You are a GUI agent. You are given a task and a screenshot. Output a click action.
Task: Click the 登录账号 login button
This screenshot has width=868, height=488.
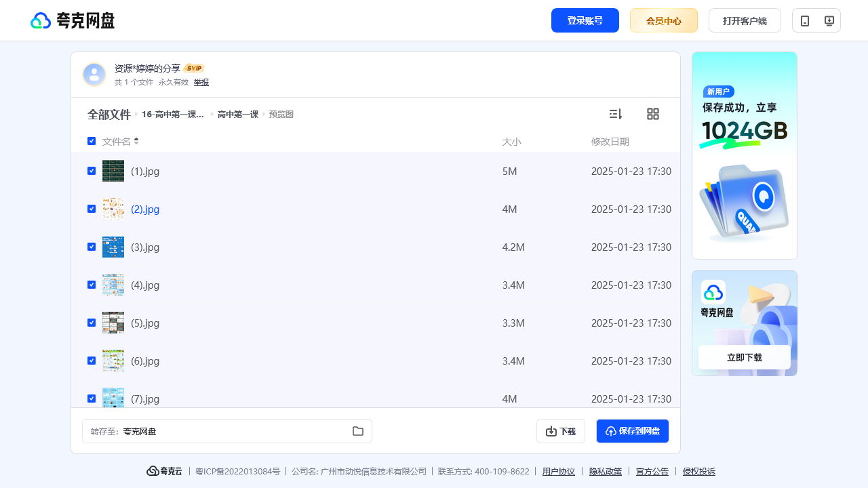(x=585, y=20)
